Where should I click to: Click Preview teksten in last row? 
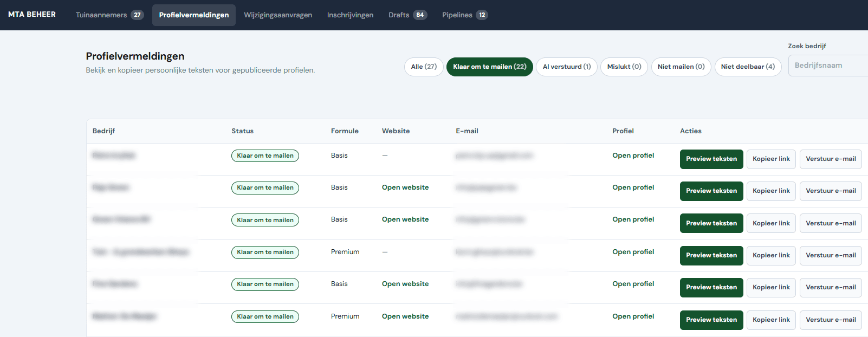click(711, 320)
